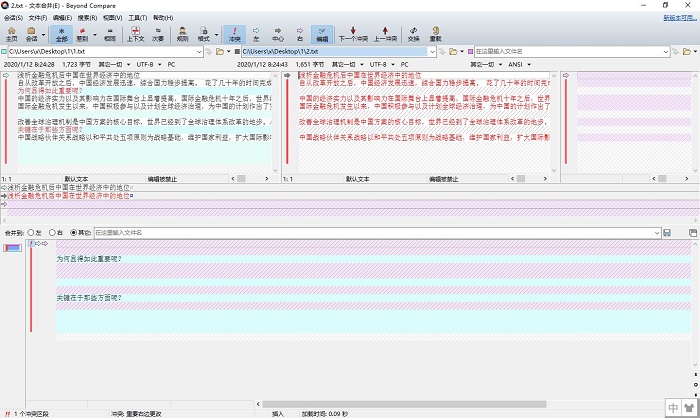Click the arrow icon atop center pane gutter
700x418 pixels.
tap(287, 75)
